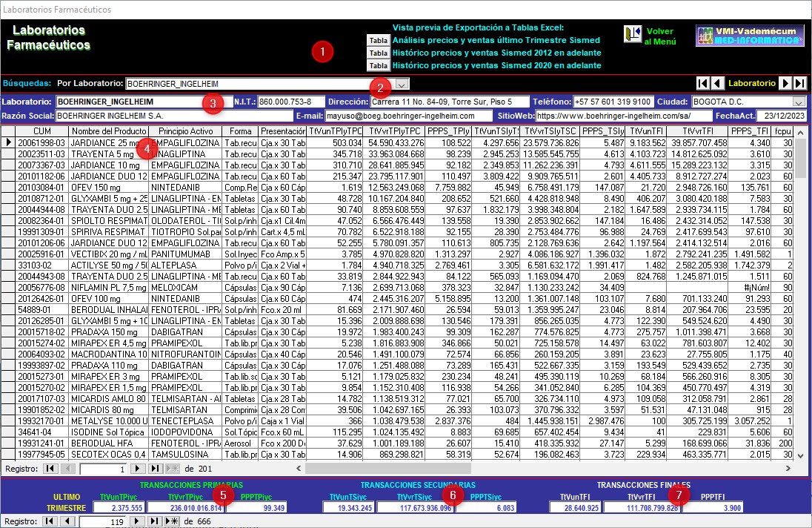
Task: Click the Por Laboratorio search combo box
Action: (267, 83)
